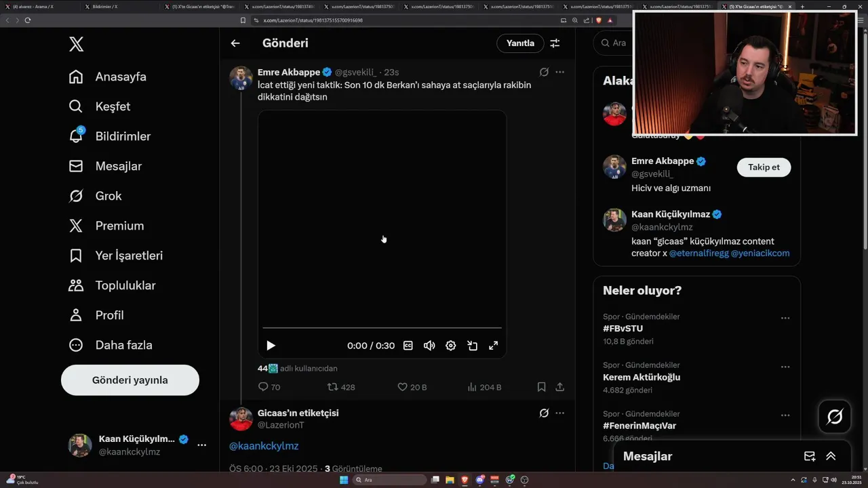Open Kaan Küçükyılmaz profile in suggestions
The width and height of the screenshot is (868, 488).
(669, 214)
